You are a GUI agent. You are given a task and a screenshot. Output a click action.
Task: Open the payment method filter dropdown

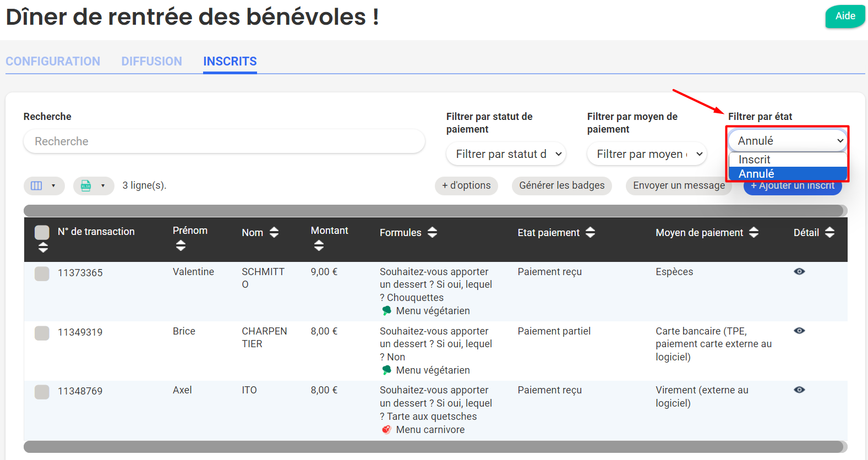coord(647,154)
